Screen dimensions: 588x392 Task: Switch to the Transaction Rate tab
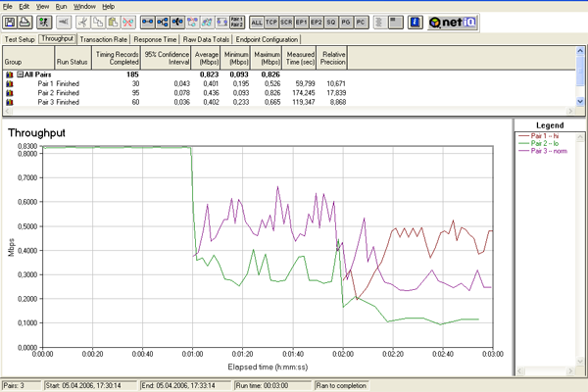(104, 39)
